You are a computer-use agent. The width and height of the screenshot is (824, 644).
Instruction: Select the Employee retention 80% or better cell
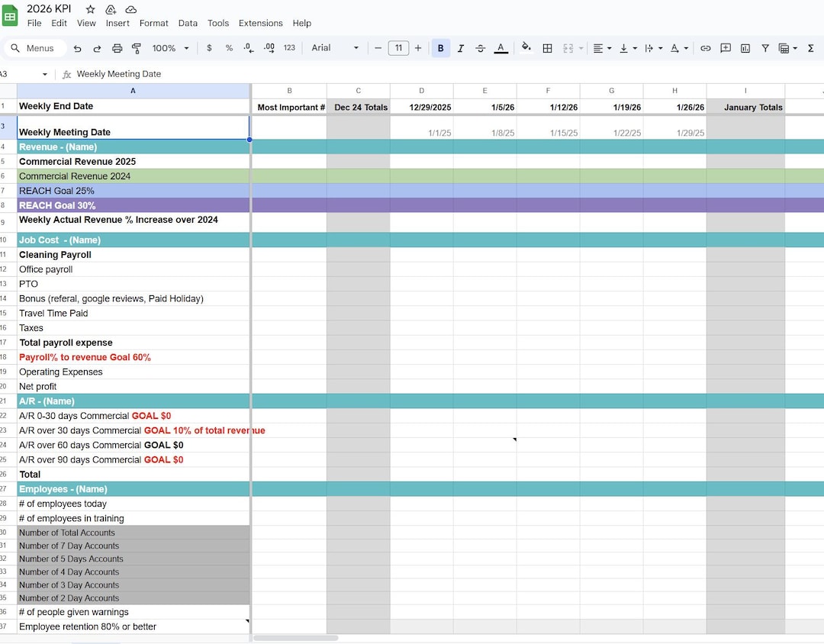coord(133,626)
